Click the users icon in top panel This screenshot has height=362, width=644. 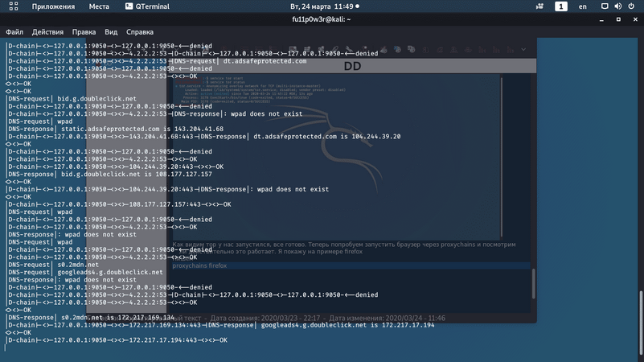pos(539,6)
